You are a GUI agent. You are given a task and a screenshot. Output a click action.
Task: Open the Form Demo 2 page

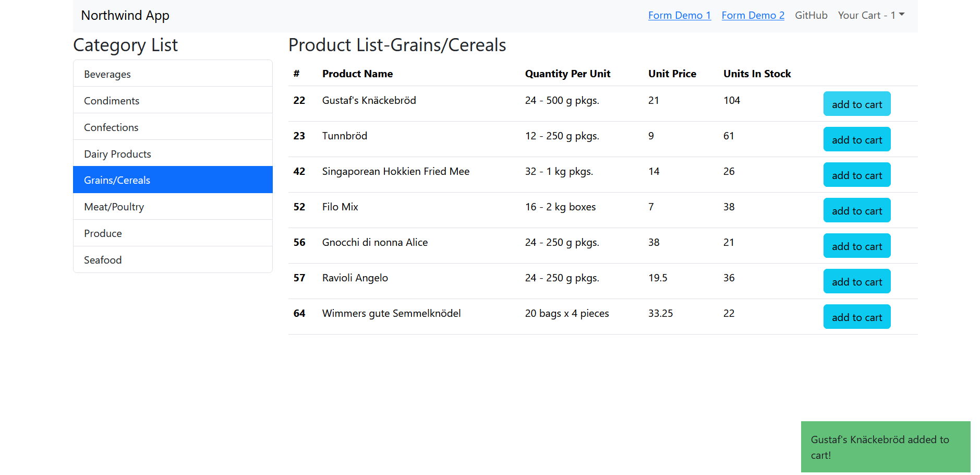(753, 15)
